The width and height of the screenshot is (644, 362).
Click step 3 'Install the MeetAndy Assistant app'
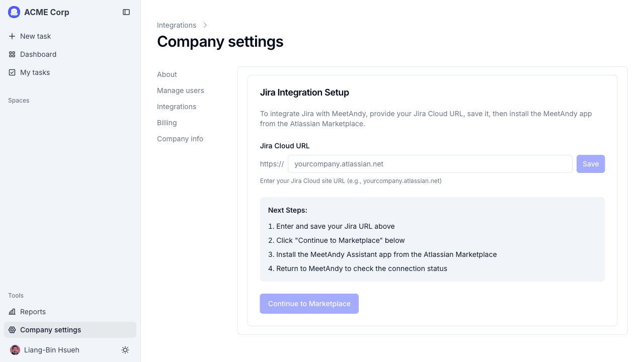click(x=382, y=254)
